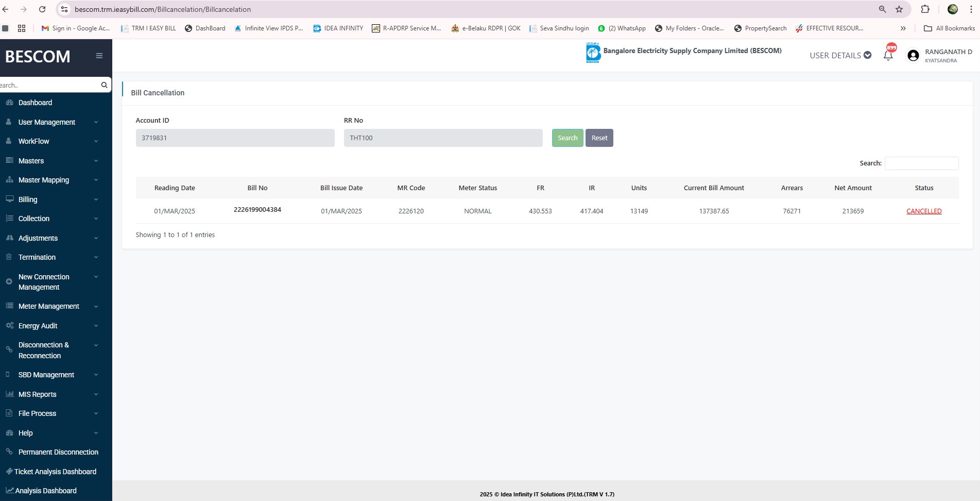Click the user avatar icon beside RANGANATH D
The height and width of the screenshot is (501, 980).
pyautogui.click(x=913, y=56)
